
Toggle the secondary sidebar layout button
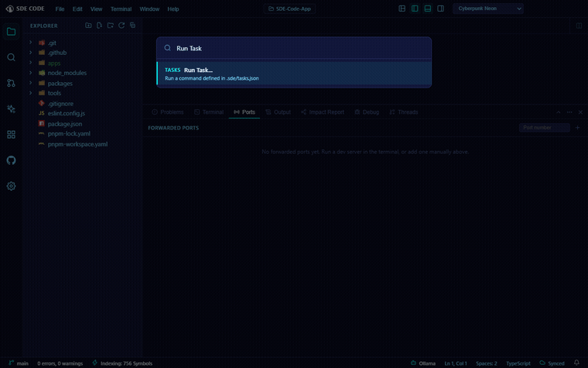(441, 9)
